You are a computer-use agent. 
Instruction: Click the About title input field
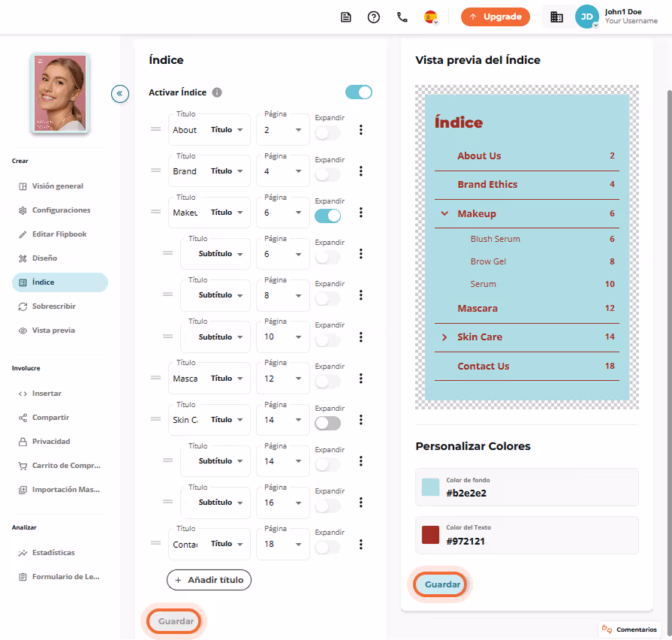coord(185,130)
